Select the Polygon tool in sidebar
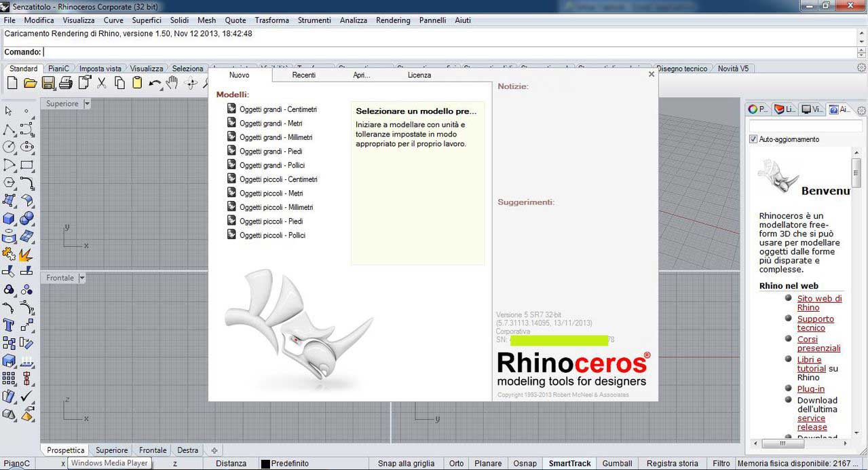Screen dimensions: 868x470 coord(9,183)
